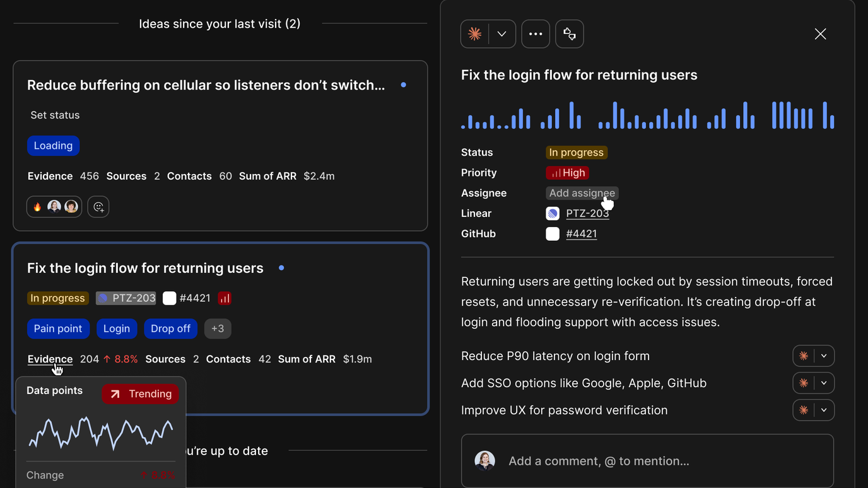Click Reduce P90 latency on login form text
Screen dimensions: 868x488
[555, 356]
